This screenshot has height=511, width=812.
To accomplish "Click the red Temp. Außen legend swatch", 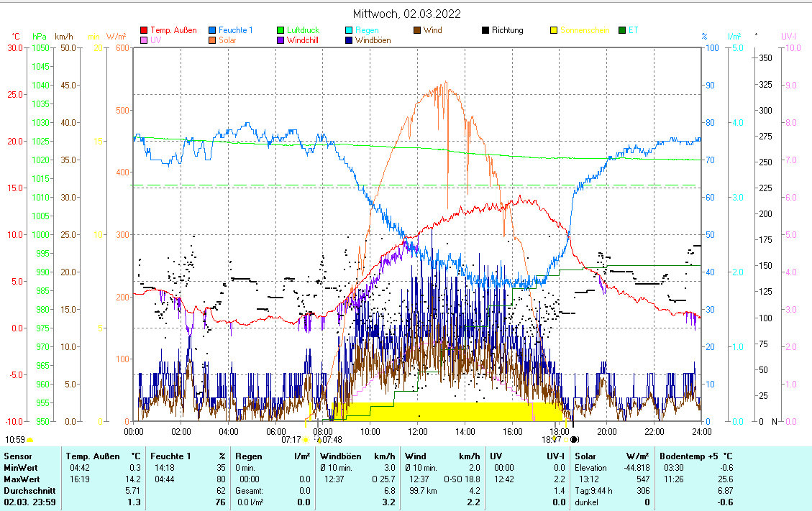I will pyautogui.click(x=144, y=30).
